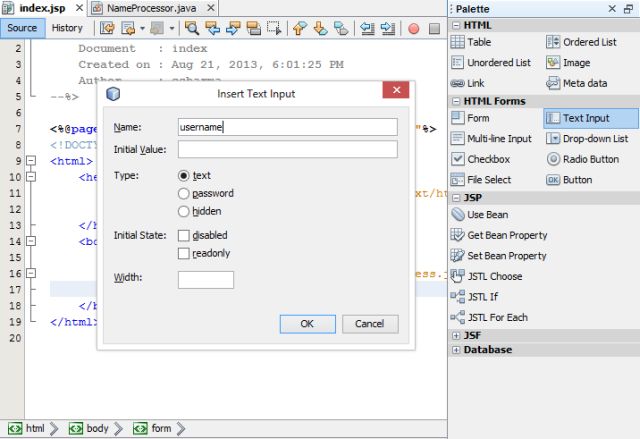Select the Get Bean Property item
This screenshot has height=439, width=640.
pyautogui.click(x=499, y=235)
